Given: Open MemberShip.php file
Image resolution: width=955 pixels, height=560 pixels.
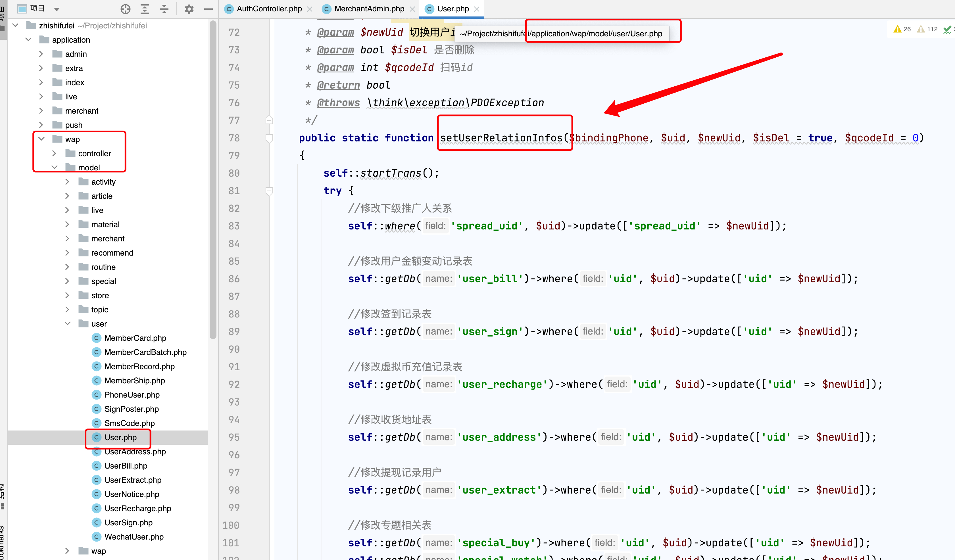Looking at the screenshot, I should 134,381.
